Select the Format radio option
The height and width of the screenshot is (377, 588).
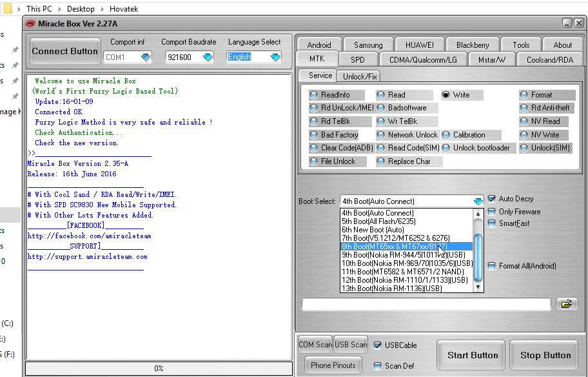coord(524,95)
